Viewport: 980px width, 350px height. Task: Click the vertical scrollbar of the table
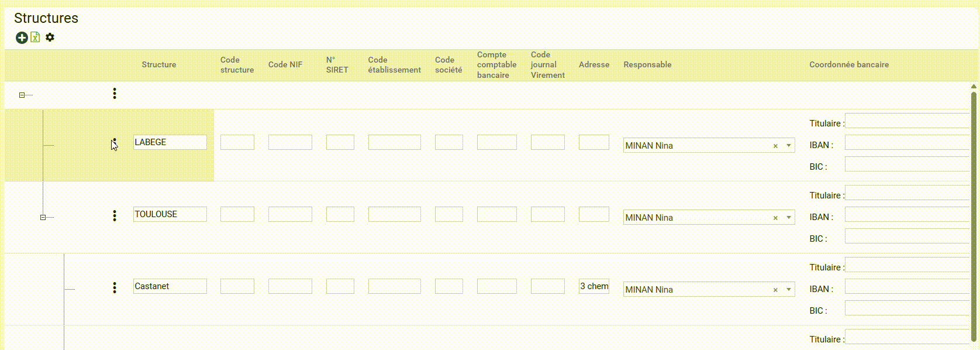pyautogui.click(x=974, y=211)
